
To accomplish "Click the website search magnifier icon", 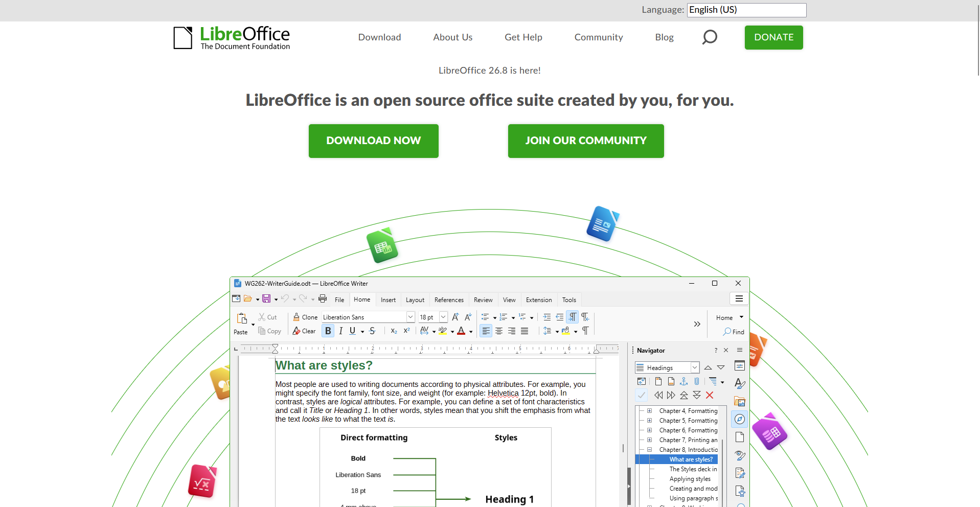I will pyautogui.click(x=710, y=37).
